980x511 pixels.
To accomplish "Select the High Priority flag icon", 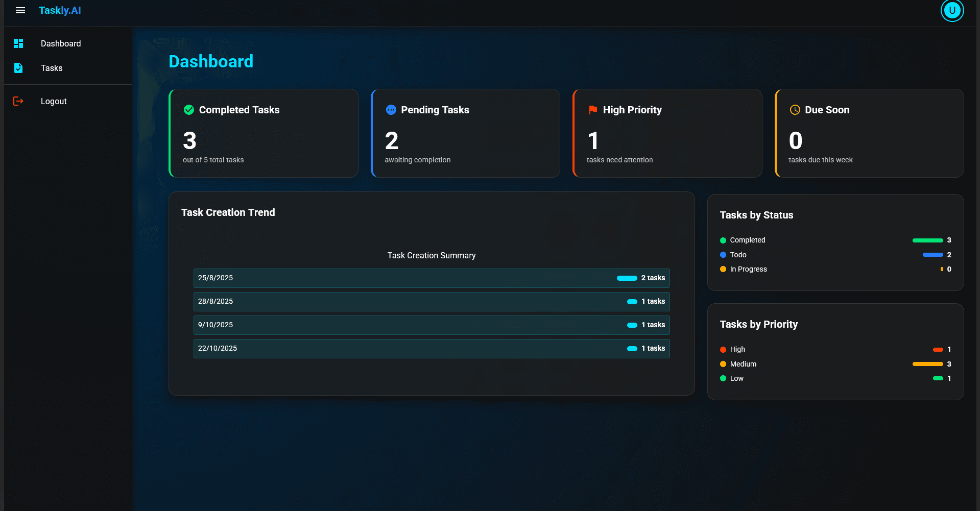I will 592,110.
